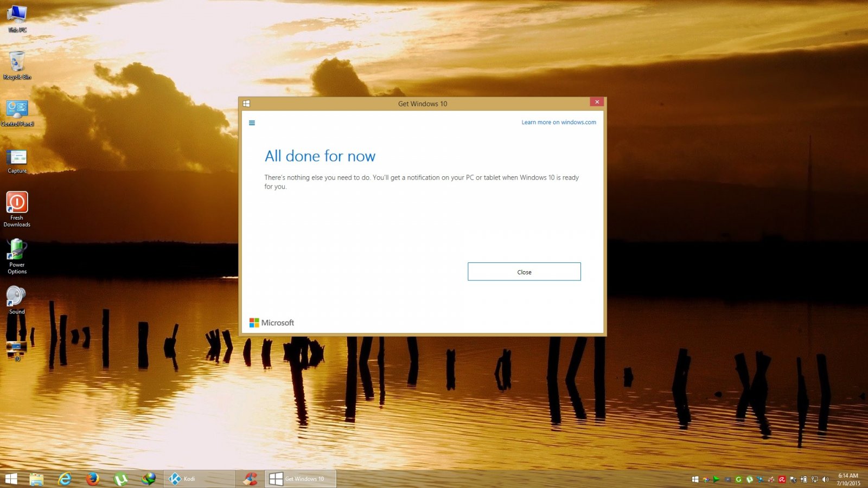Image resolution: width=868 pixels, height=488 pixels.
Task: Select the Control Panel desktop shortcut
Action: point(17,112)
